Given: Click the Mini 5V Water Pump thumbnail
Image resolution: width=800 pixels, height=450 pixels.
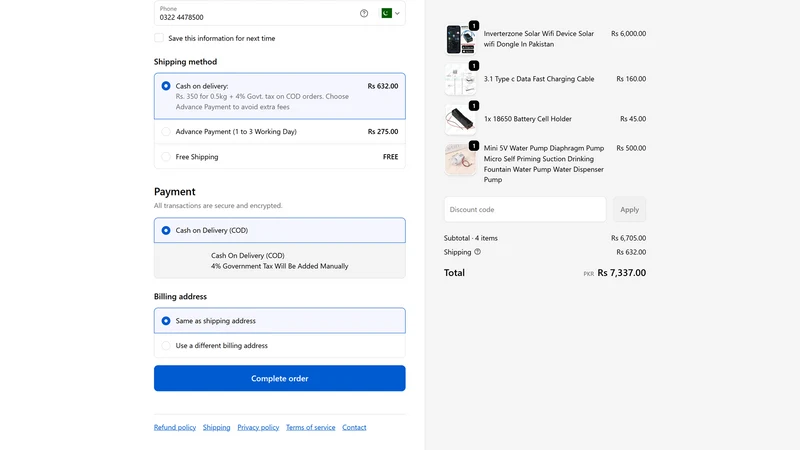Looking at the screenshot, I should (460, 160).
